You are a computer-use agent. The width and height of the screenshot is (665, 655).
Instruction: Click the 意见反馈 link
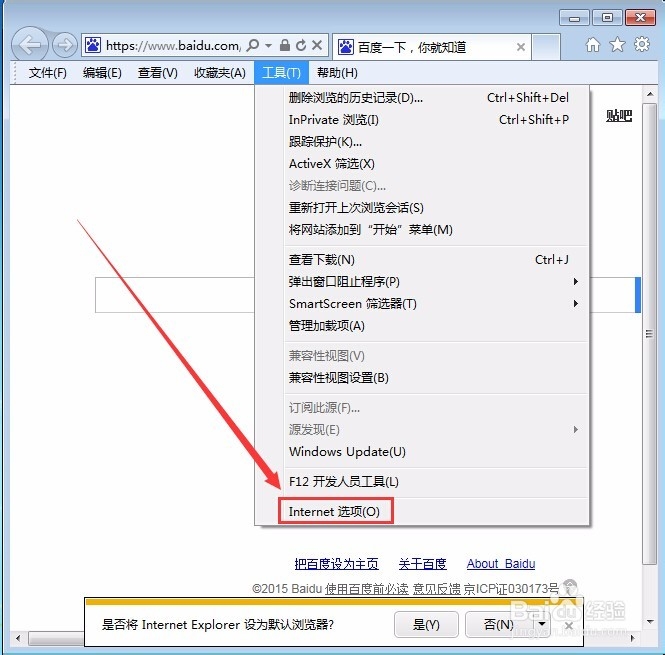pos(436,589)
